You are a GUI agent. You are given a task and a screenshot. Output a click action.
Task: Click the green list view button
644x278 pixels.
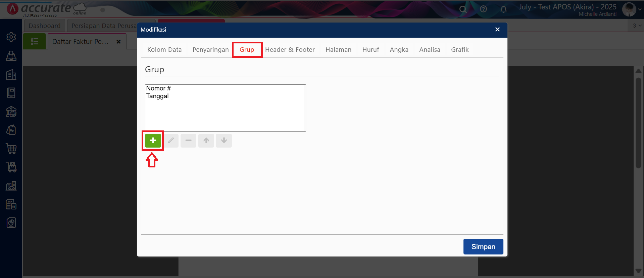[34, 41]
